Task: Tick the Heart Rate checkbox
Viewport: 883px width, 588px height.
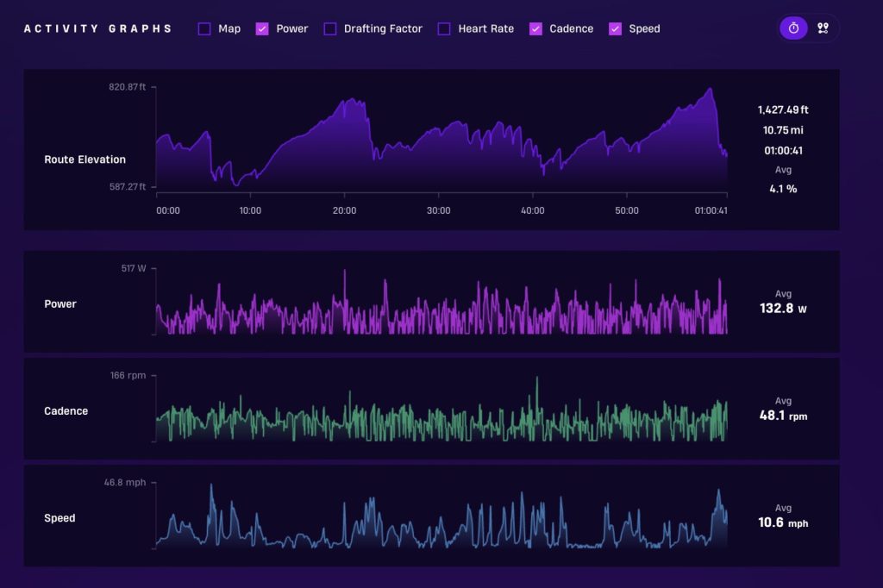Action: coord(444,28)
